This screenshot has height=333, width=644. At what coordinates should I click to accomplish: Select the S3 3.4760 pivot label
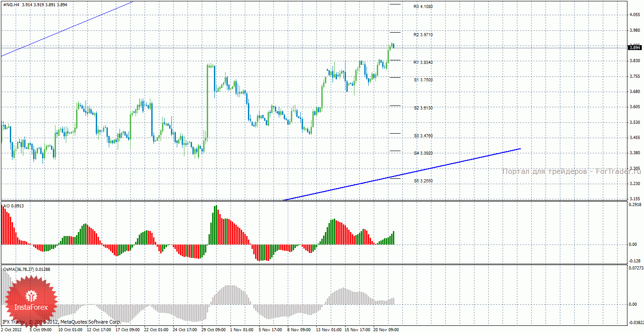click(x=423, y=136)
